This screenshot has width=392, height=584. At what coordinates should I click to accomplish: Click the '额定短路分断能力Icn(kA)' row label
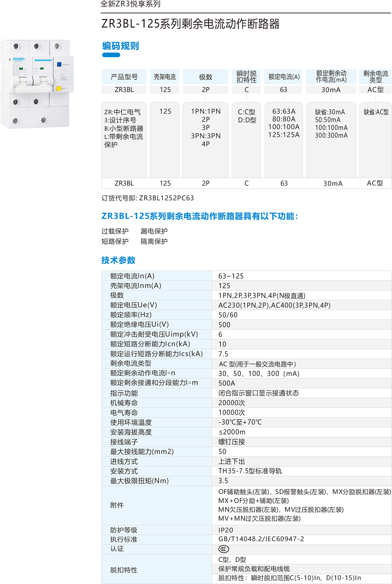point(150,344)
